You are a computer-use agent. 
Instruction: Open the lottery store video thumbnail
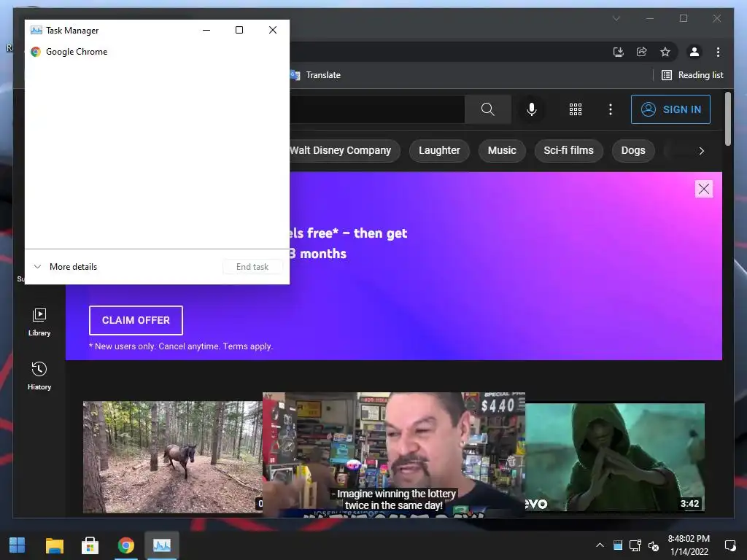(393, 455)
